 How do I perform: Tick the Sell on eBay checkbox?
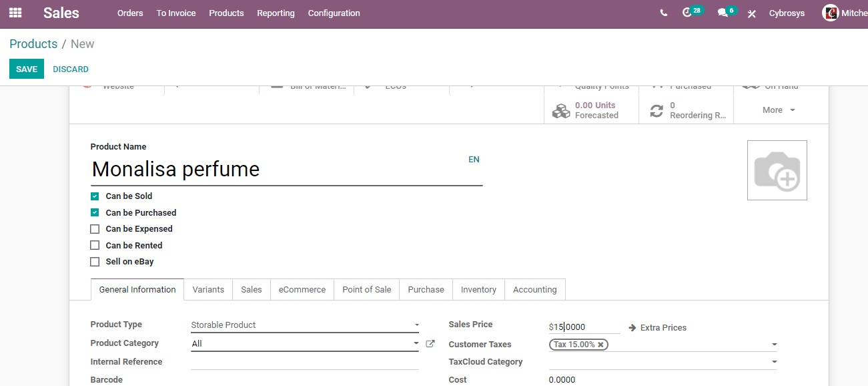(x=95, y=262)
